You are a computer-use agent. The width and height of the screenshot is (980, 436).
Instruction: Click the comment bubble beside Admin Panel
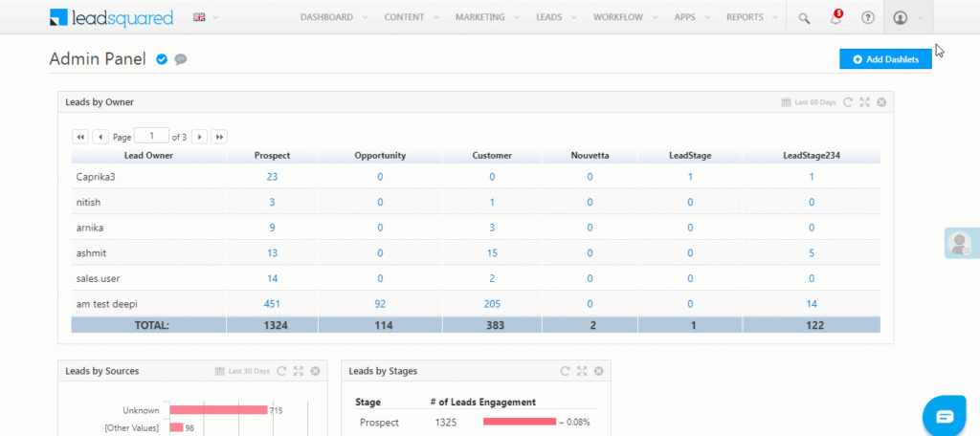pos(181,59)
